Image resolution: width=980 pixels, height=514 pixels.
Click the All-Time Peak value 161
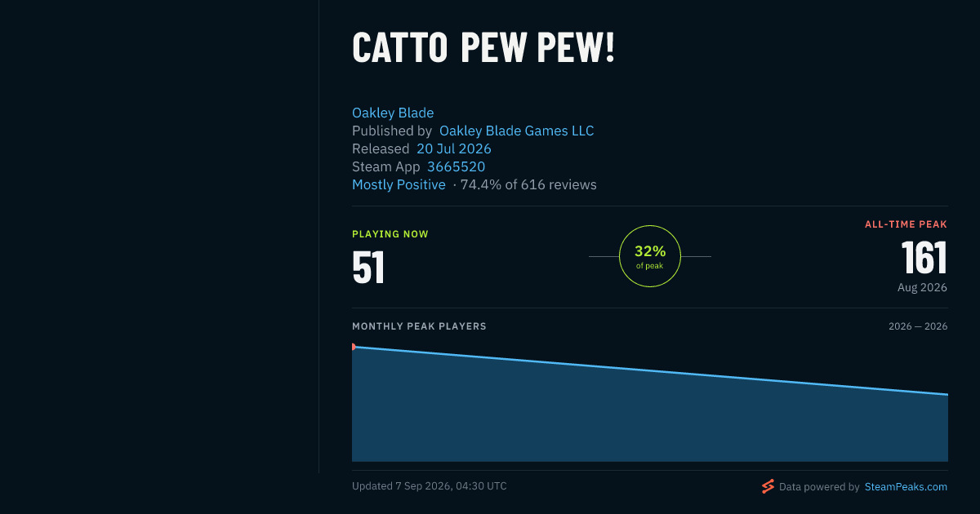924,258
